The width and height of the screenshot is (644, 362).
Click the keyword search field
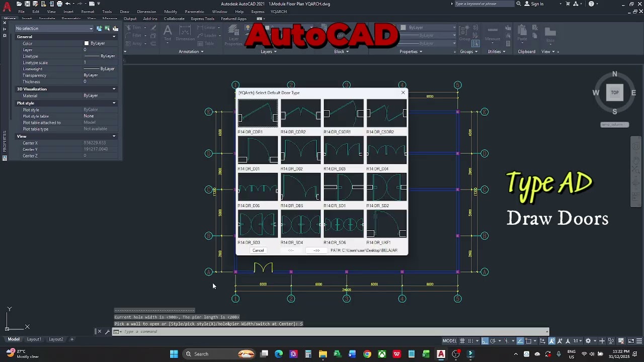484,4
